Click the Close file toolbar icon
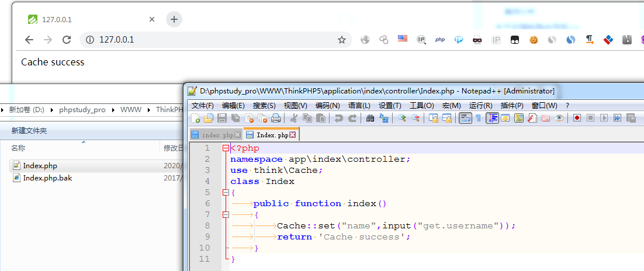The image size is (644, 271). pos(249,118)
